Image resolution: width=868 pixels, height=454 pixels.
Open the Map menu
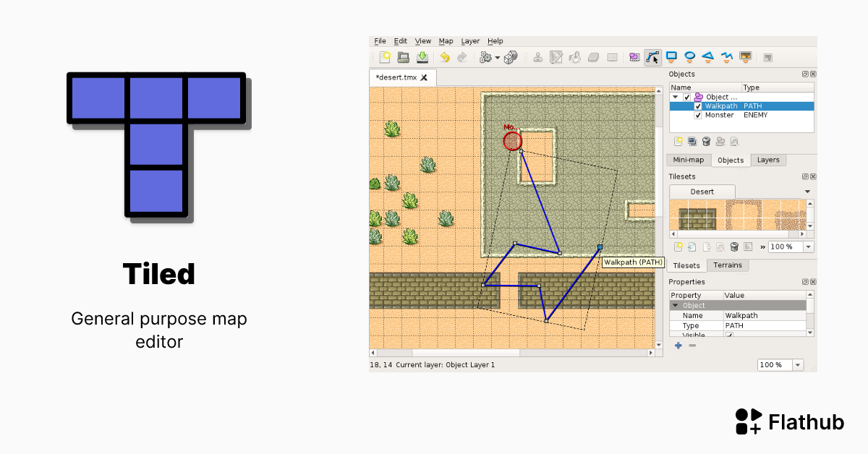tap(446, 41)
